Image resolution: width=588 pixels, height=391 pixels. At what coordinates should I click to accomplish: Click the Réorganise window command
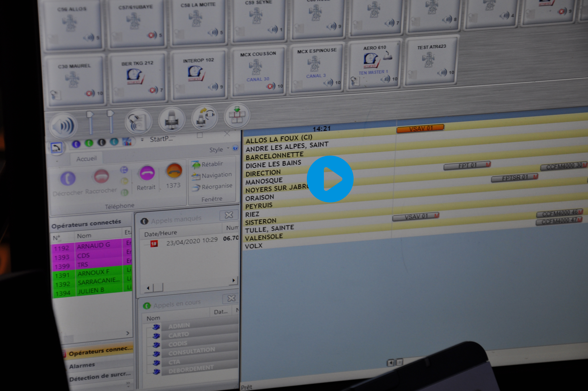pos(212,187)
